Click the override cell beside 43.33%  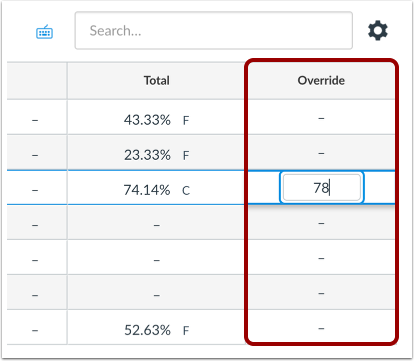(321, 117)
